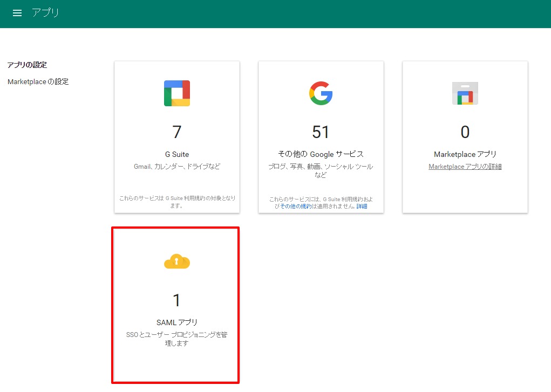
Task: Click the Google G logo icon
Action: [x=321, y=93]
